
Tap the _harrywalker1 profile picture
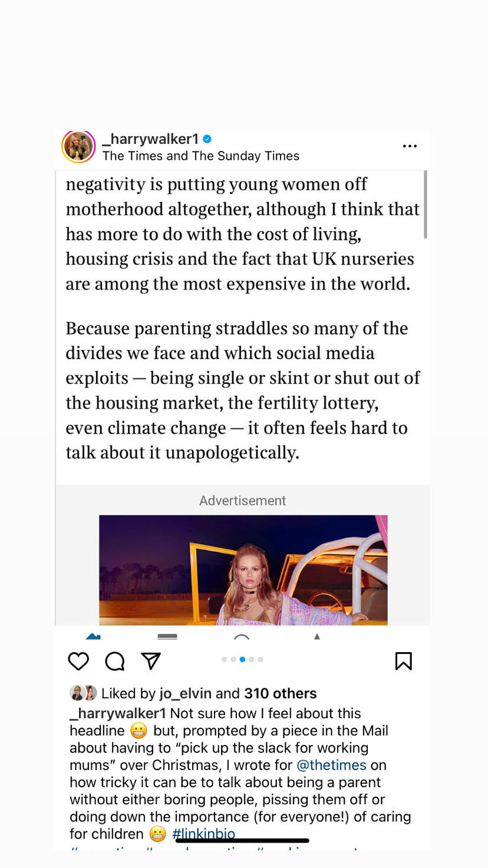tap(78, 146)
